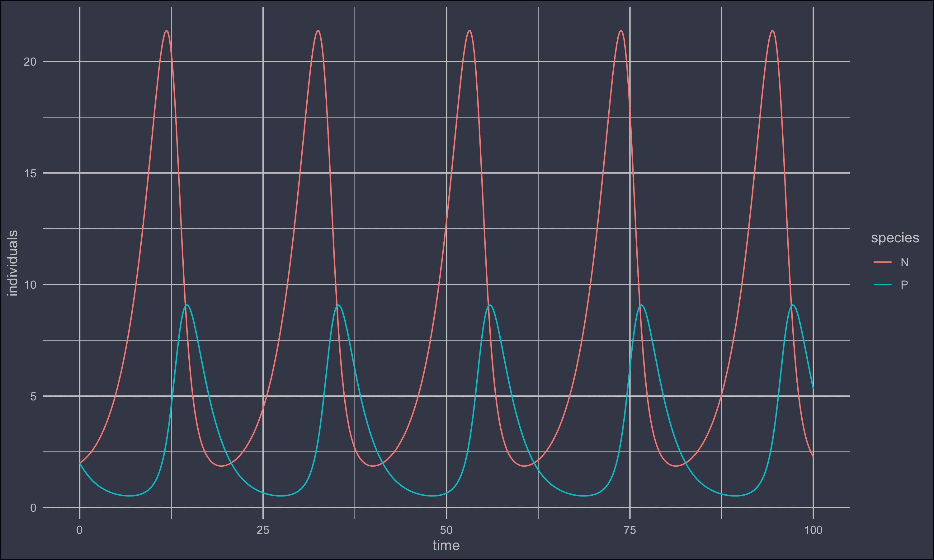The width and height of the screenshot is (934, 560).
Task: Click the N species legend label
Action: coord(904,262)
